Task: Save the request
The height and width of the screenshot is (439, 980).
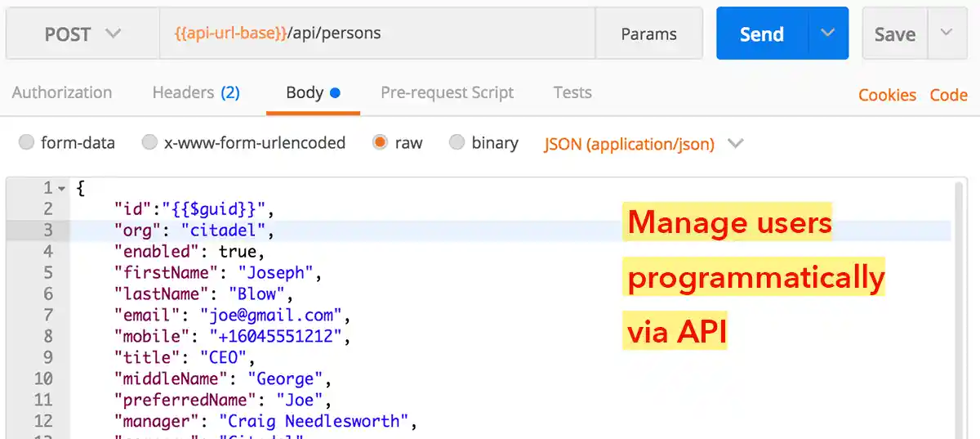Action: click(x=894, y=34)
